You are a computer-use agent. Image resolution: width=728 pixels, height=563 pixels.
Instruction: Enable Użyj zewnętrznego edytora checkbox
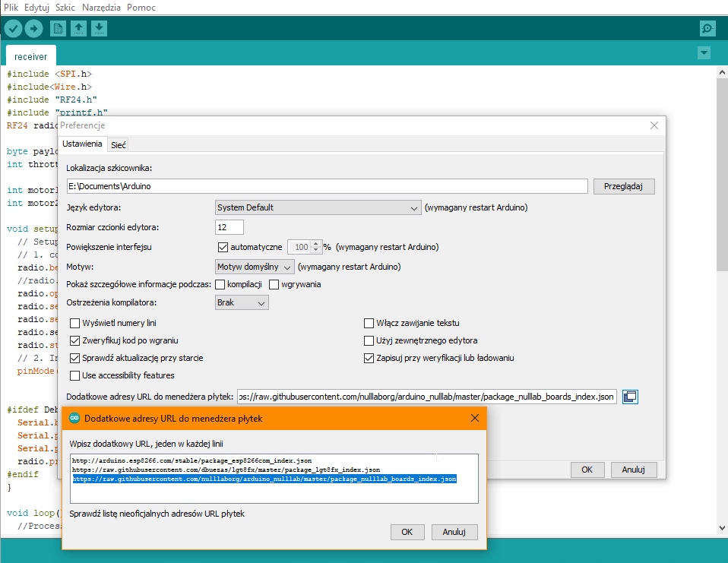[369, 340]
